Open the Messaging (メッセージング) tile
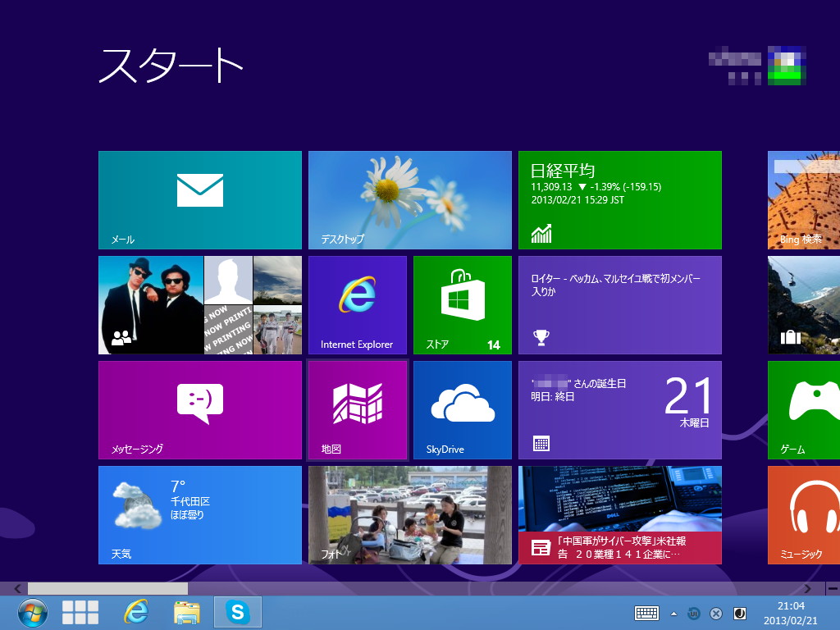The height and width of the screenshot is (630, 840). coord(200,410)
